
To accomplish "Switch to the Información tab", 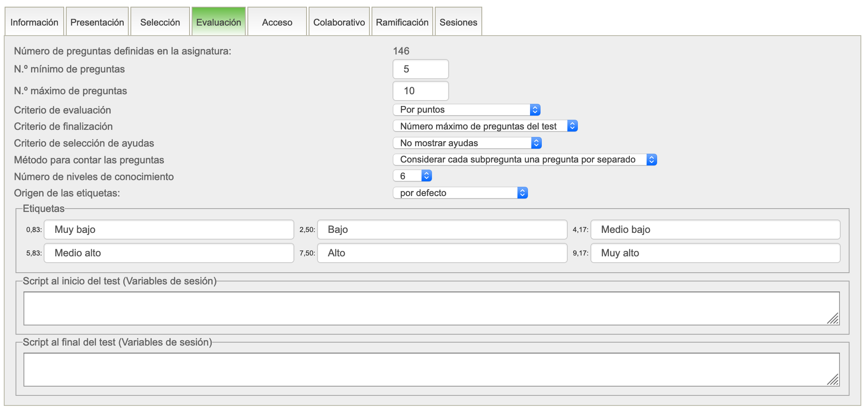I will pos(34,22).
